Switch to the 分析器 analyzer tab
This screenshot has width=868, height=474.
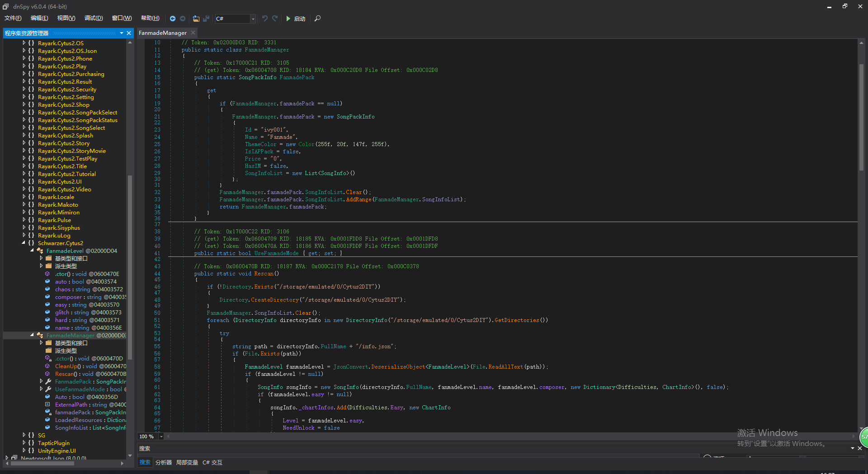(x=163, y=462)
